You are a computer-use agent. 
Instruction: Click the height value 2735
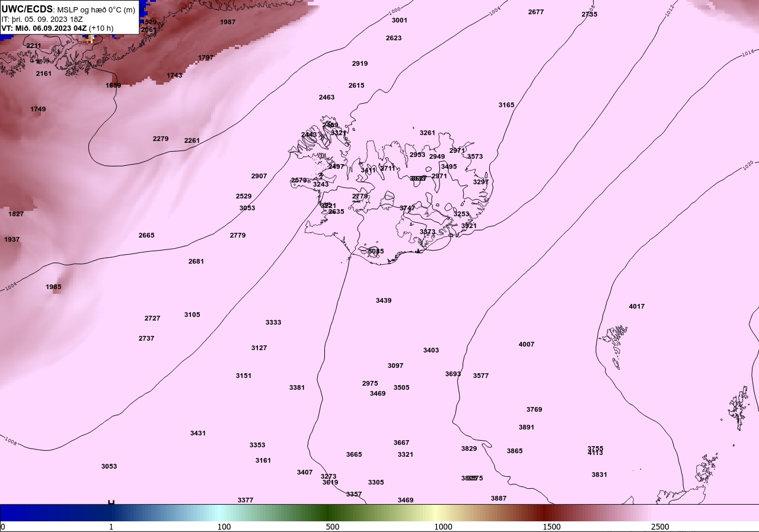point(589,14)
